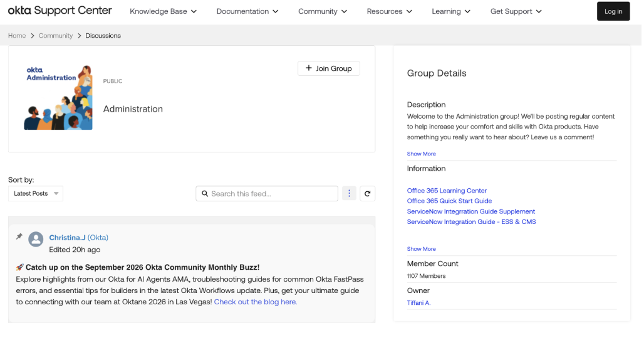The image size is (644, 340).
Task: Open Community breadcrumb link
Action: click(56, 36)
